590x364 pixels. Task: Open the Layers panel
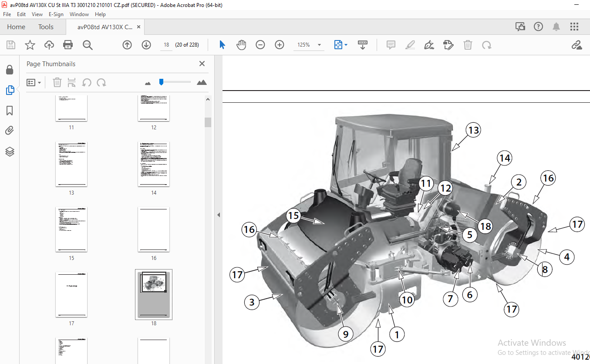tap(10, 152)
